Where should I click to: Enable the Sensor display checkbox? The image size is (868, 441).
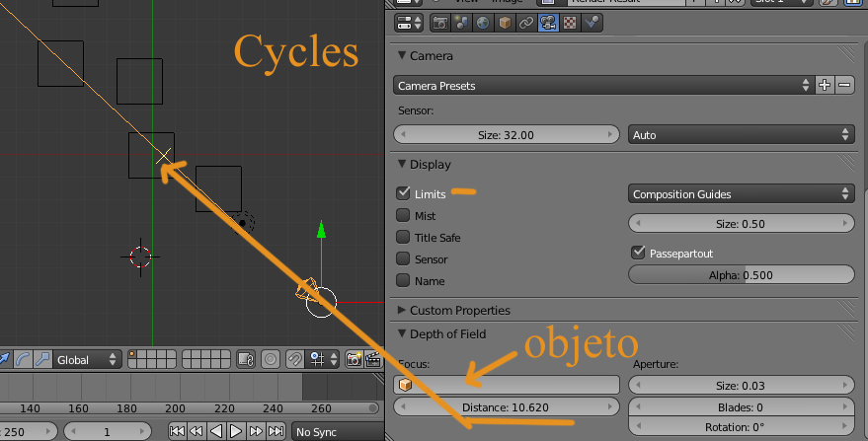tap(403, 258)
